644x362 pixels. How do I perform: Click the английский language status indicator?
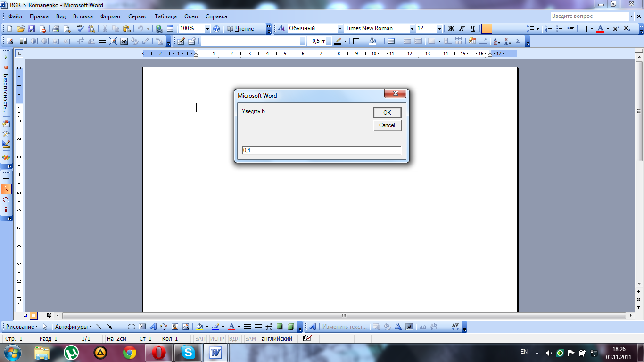coord(277,338)
